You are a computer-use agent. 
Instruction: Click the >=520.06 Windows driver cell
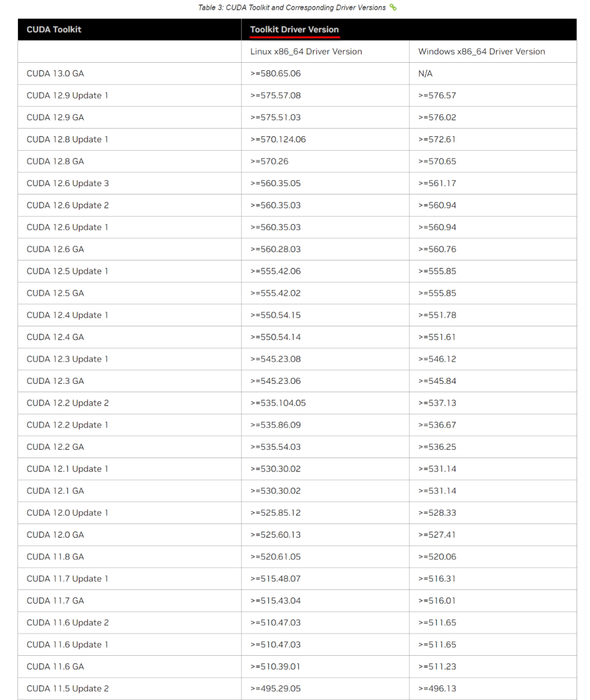[437, 556]
